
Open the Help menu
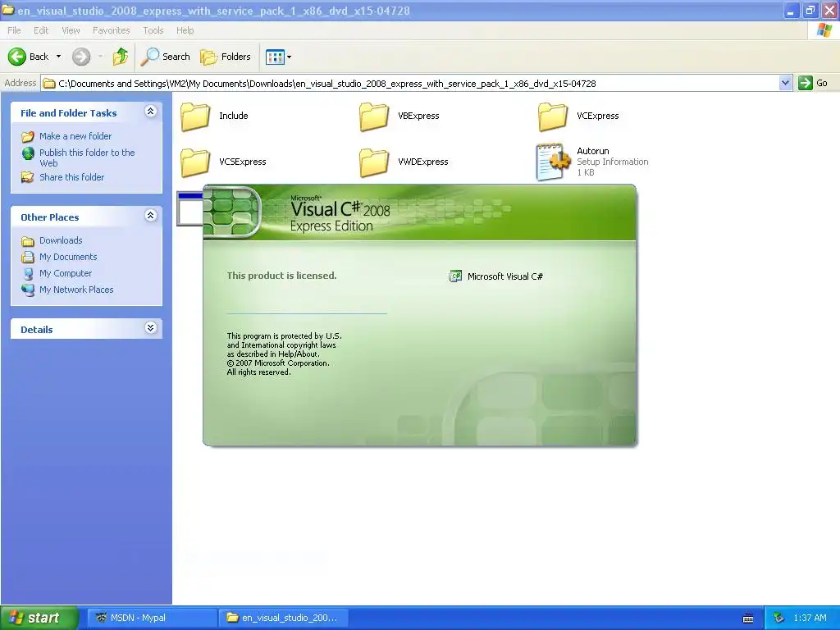(x=185, y=30)
